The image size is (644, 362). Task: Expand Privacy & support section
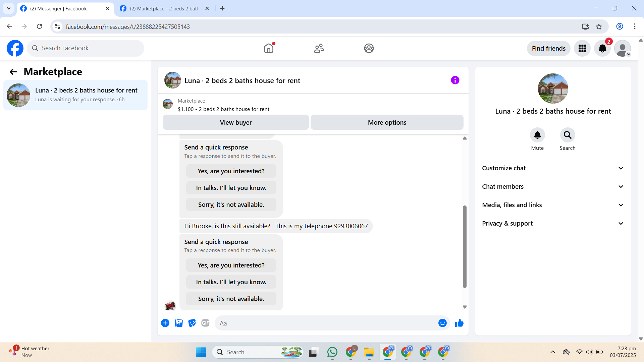click(x=553, y=224)
